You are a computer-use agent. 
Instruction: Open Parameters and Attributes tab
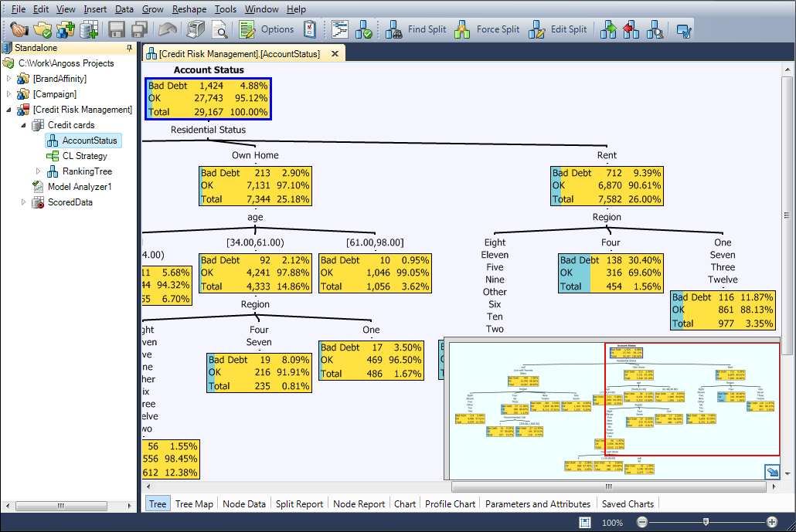click(x=538, y=503)
